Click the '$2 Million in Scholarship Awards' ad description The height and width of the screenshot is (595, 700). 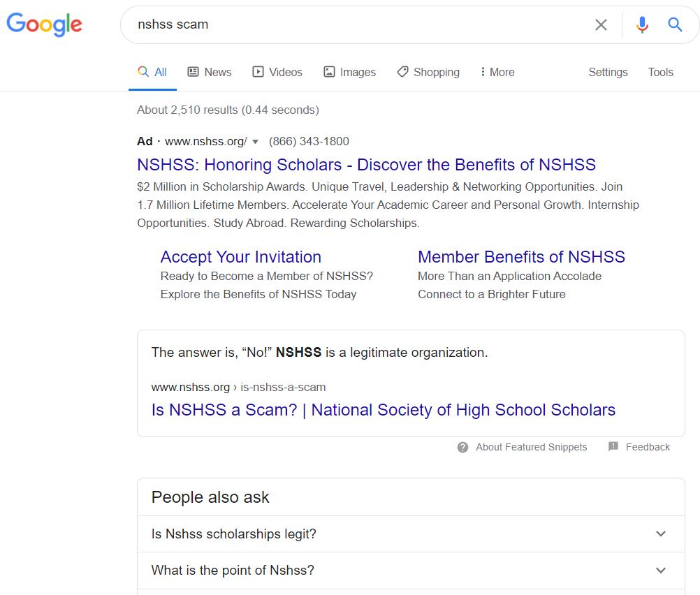point(388,205)
